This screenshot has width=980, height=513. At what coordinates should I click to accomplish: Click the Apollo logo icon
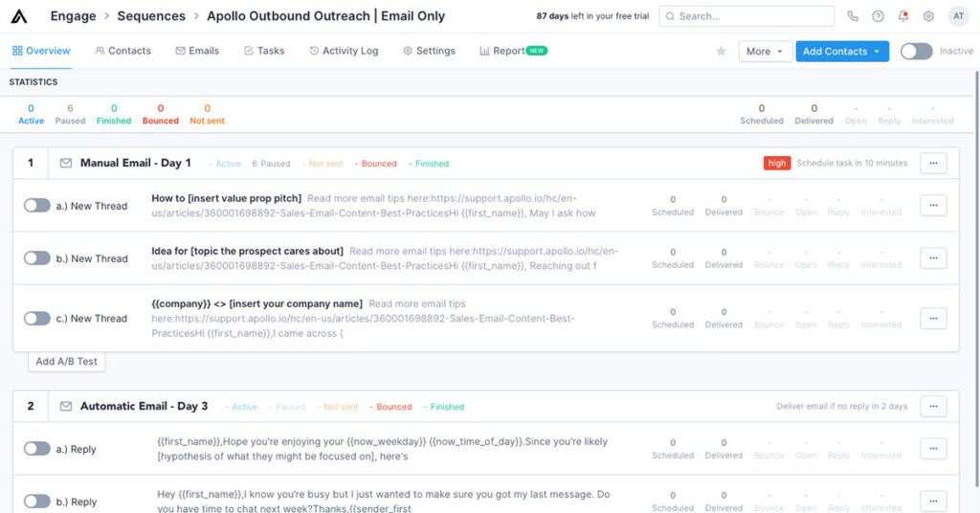pyautogui.click(x=19, y=16)
